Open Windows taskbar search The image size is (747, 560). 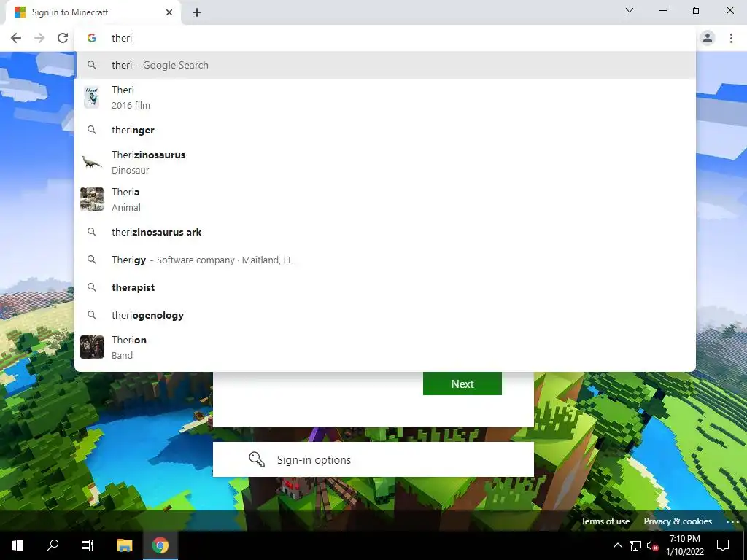[x=53, y=545]
